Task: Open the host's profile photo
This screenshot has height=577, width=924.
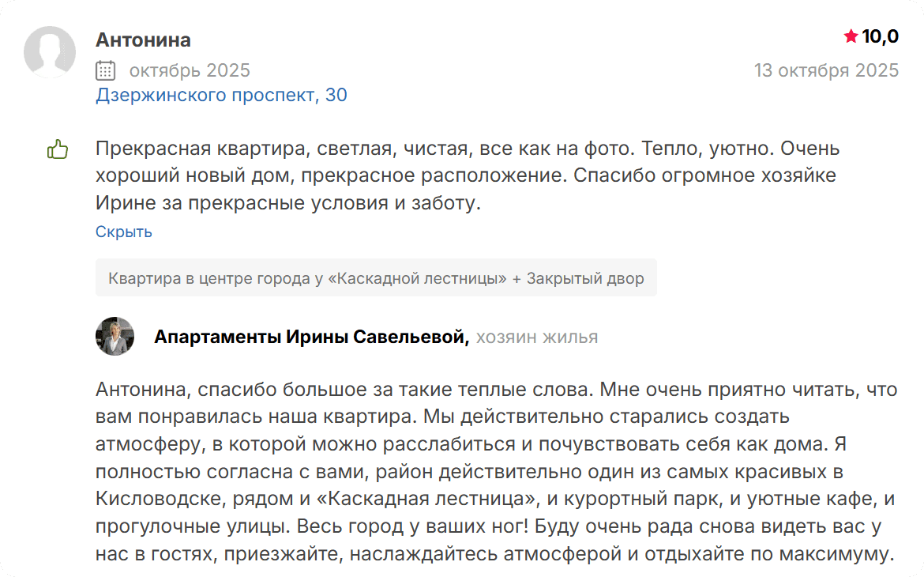Action: (x=115, y=337)
